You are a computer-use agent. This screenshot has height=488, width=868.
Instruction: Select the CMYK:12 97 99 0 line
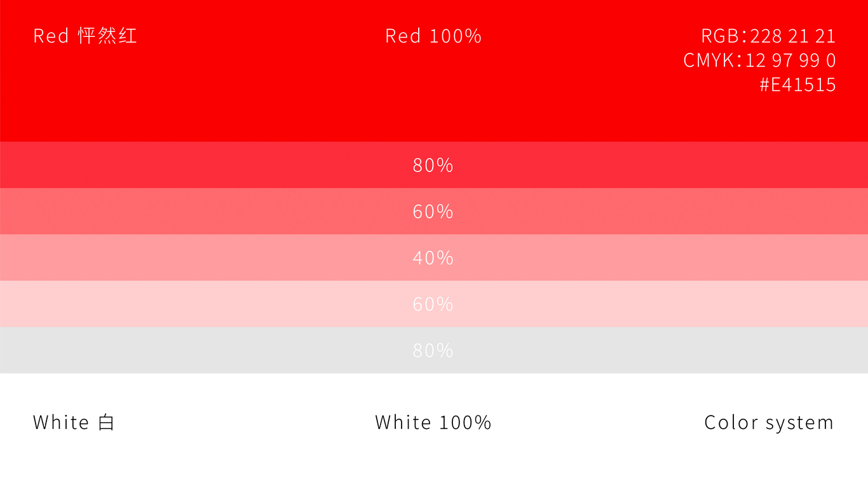[759, 60]
